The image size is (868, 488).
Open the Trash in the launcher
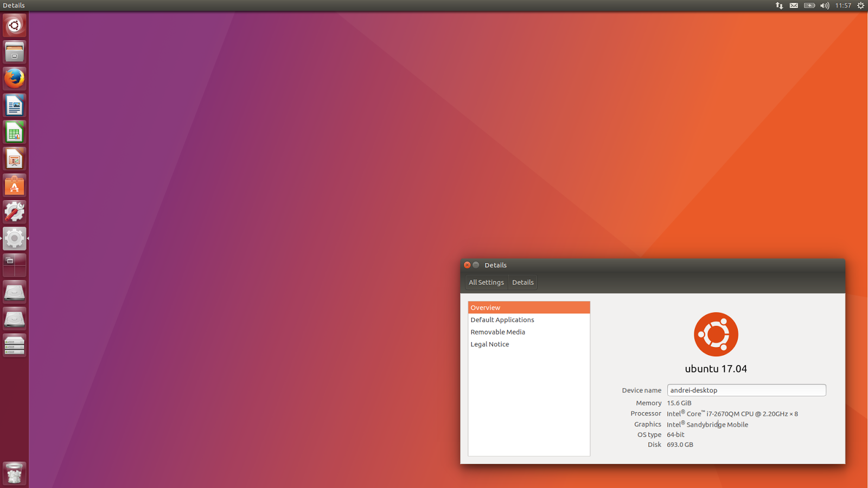(14, 473)
